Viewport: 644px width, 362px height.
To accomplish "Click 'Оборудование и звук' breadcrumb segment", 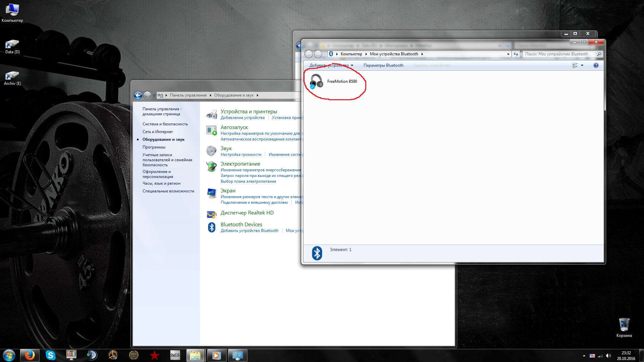I will (234, 95).
